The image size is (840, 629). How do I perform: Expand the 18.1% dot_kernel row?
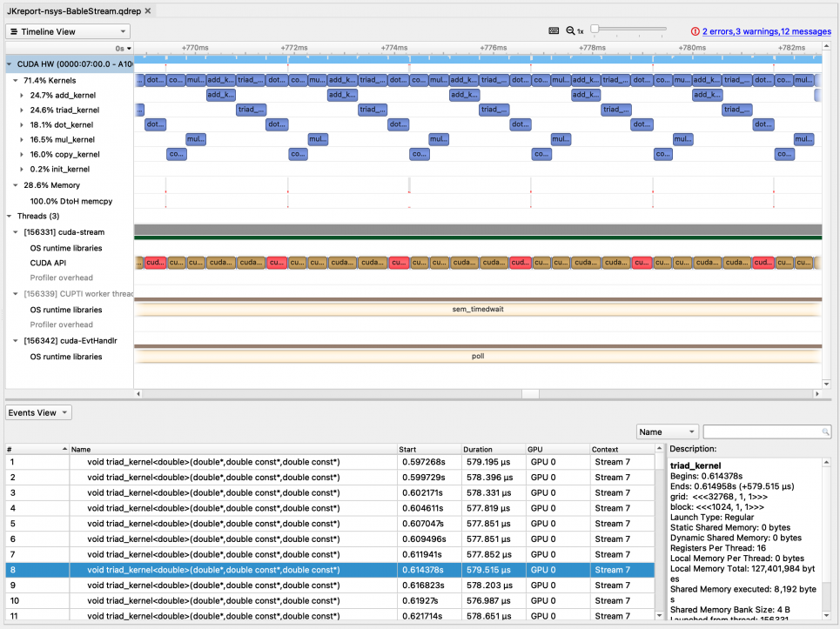[x=23, y=124]
